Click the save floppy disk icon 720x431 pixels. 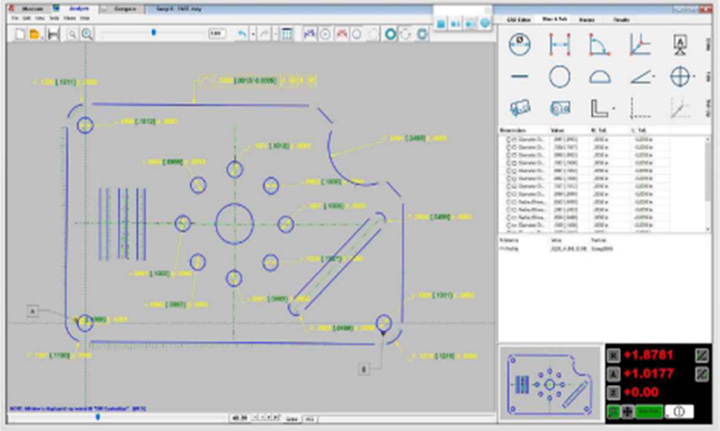pyautogui.click(x=53, y=34)
